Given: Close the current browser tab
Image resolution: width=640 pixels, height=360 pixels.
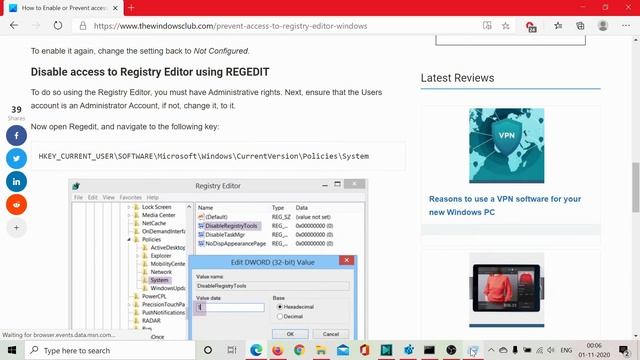Looking at the screenshot, I should tap(115, 8).
